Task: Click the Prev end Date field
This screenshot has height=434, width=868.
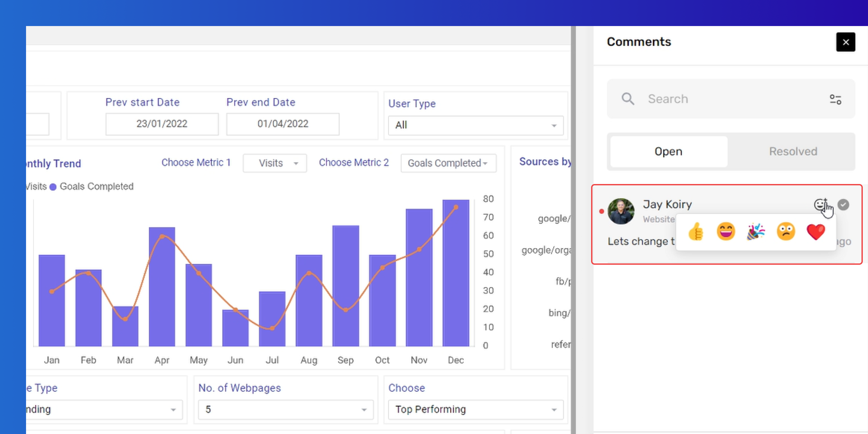Action: (283, 124)
